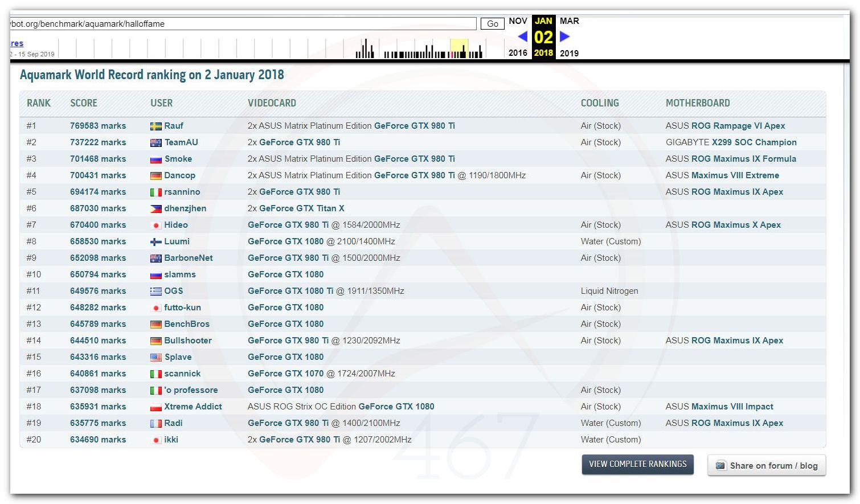This screenshot has height=504, width=860.
Task: Click the Go button next to the URL field
Action: click(x=493, y=24)
